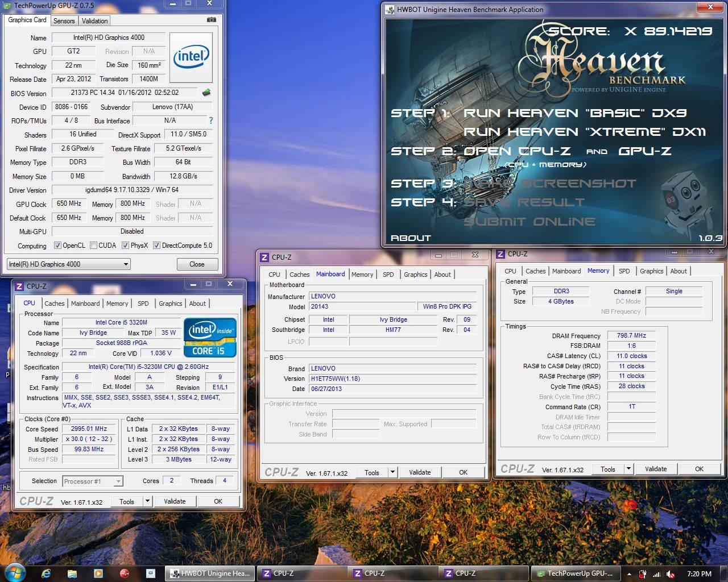Click the Close button in GPU-Z
Viewport: 728px width, 582px height.
click(x=197, y=264)
